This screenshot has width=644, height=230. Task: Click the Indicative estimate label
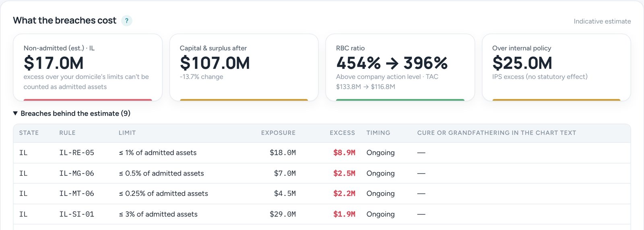pos(602,21)
